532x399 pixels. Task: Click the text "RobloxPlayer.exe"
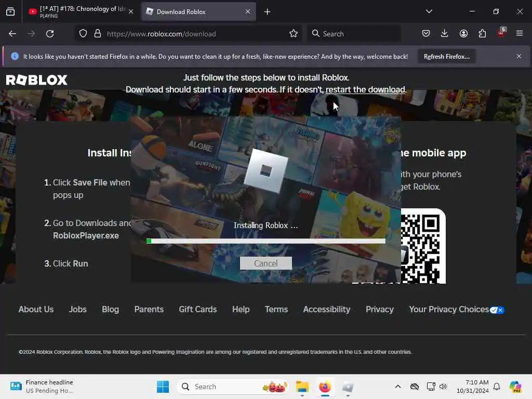click(86, 236)
